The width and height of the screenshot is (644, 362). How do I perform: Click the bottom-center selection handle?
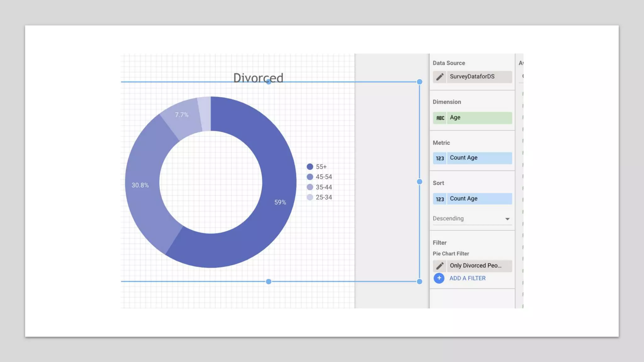[x=269, y=282]
